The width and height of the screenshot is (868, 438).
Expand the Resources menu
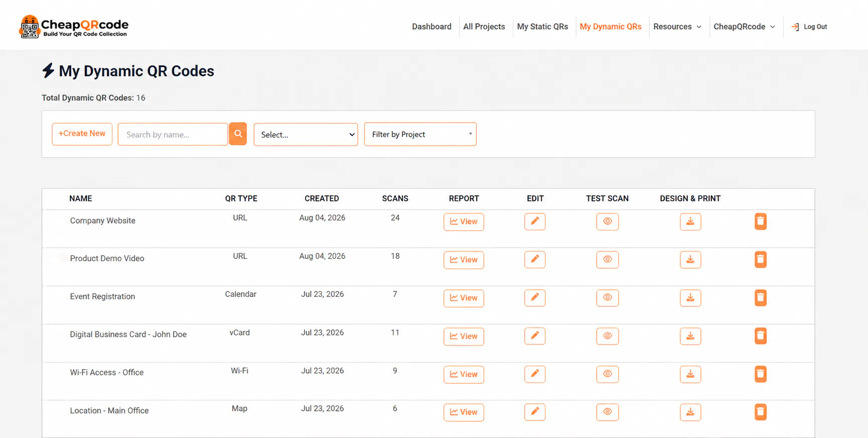click(677, 27)
